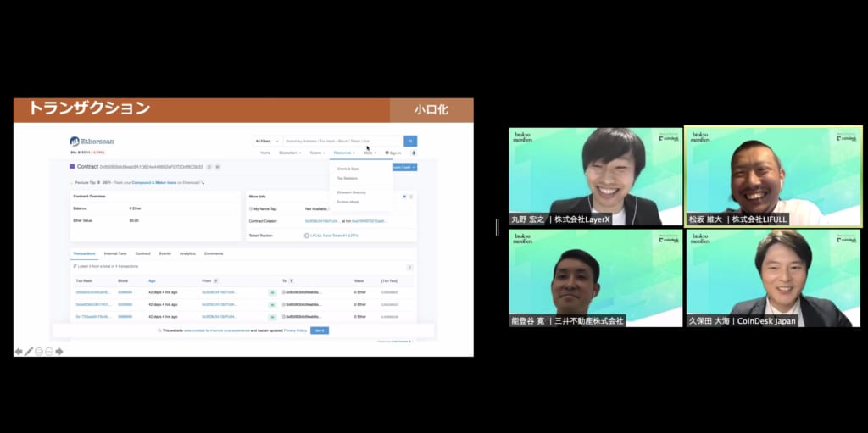
Task: Click the 'Not Available' name tag text
Action: (317, 208)
